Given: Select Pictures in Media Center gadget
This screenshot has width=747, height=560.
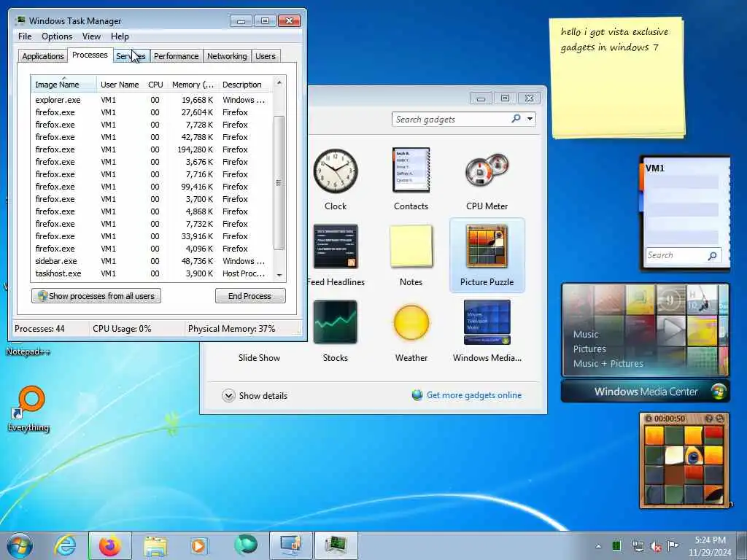Looking at the screenshot, I should point(589,349).
